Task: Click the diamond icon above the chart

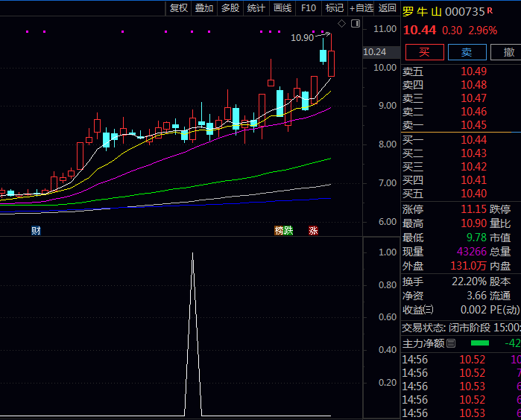Action: tap(341, 24)
